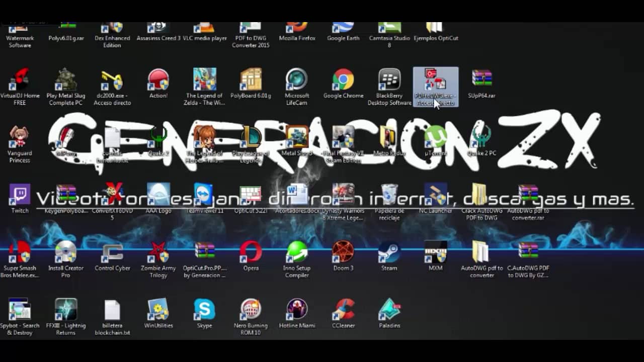Open Skype desktop icon

[204, 309]
